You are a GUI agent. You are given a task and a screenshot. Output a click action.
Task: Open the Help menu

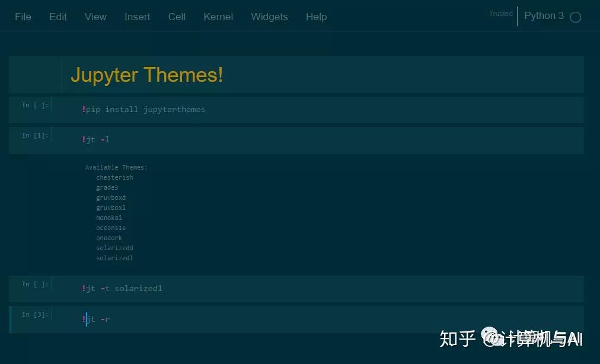pos(316,17)
